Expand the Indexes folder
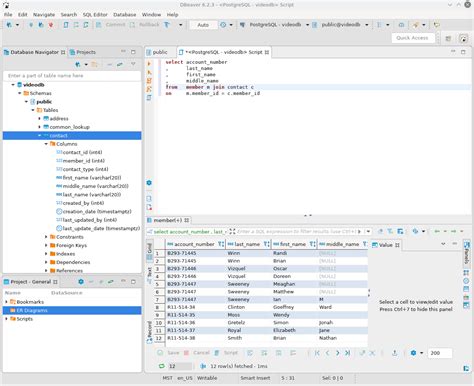 (46, 254)
